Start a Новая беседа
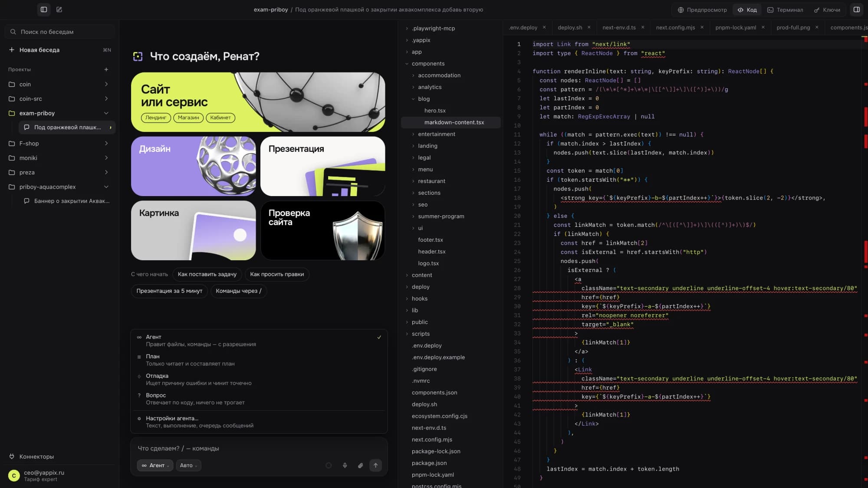868x488 pixels. [x=59, y=50]
